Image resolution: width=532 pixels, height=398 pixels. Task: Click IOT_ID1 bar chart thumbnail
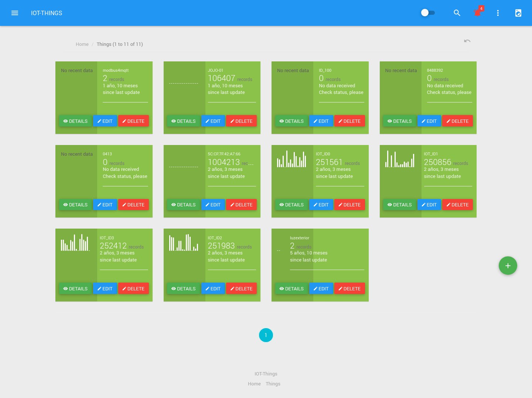(x=400, y=159)
